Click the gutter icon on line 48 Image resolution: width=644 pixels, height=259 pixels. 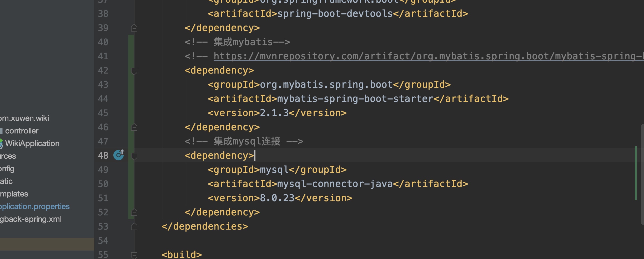tap(118, 155)
